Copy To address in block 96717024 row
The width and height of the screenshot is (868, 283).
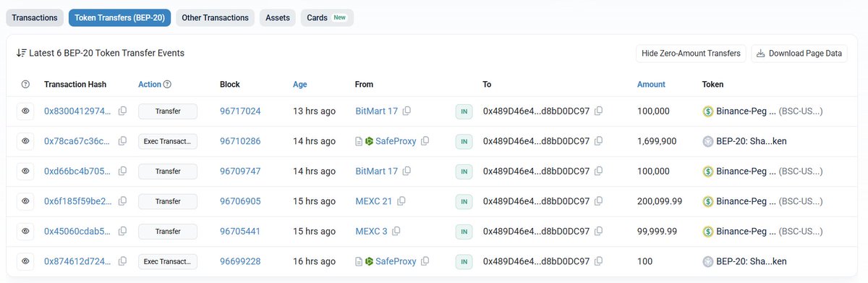point(599,111)
